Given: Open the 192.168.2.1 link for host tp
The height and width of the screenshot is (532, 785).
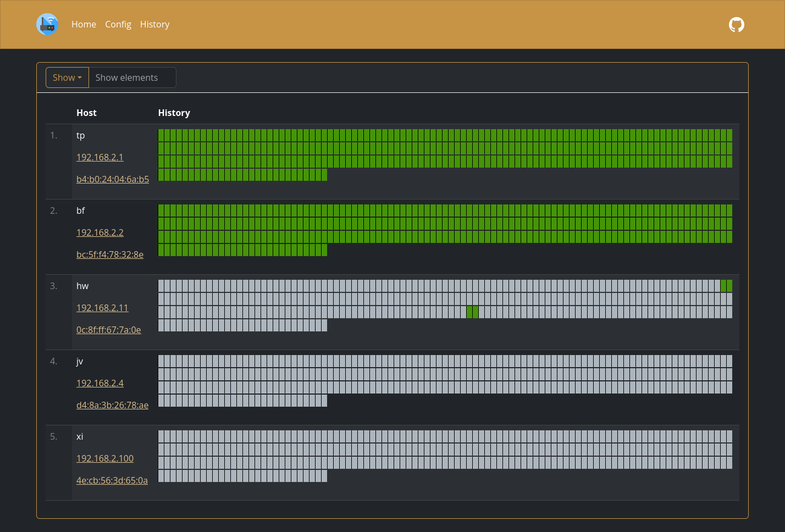Looking at the screenshot, I should 99,157.
